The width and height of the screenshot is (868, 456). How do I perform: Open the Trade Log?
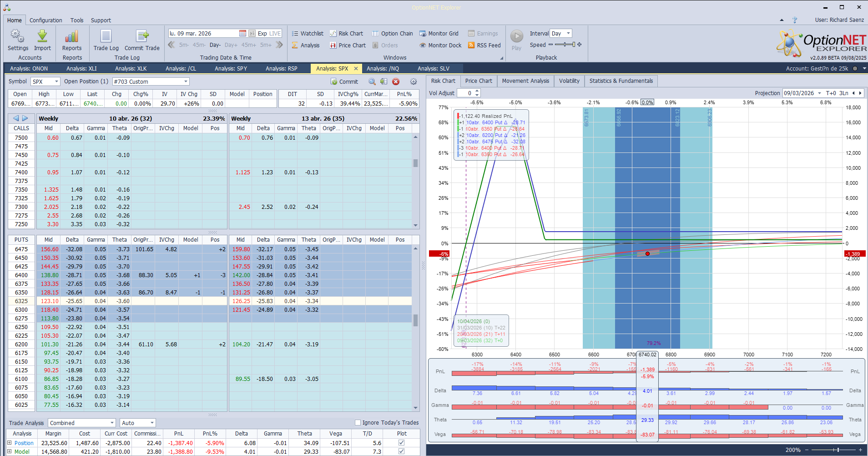106,40
